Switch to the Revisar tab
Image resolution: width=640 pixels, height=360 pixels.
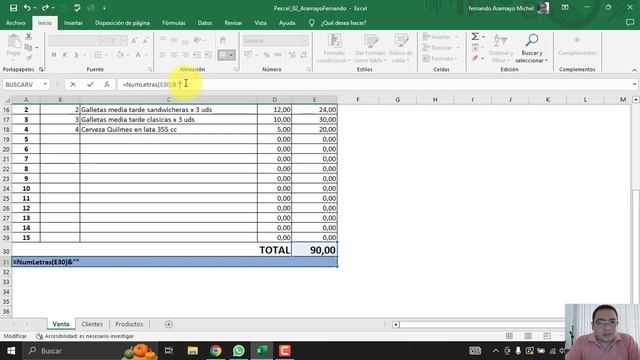coord(233,23)
